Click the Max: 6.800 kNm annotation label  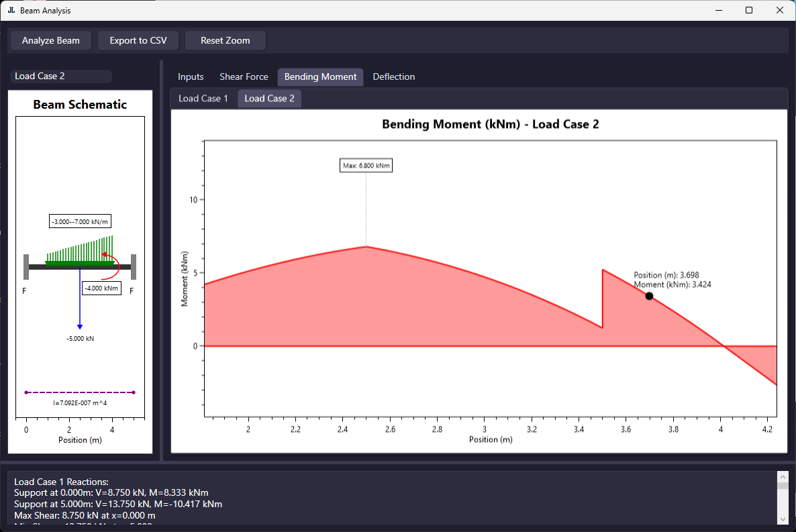point(366,165)
